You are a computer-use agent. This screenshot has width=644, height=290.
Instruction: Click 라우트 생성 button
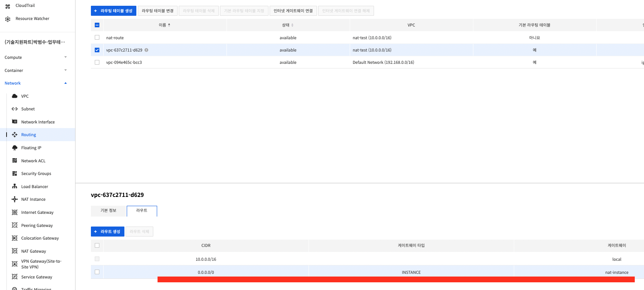107,232
